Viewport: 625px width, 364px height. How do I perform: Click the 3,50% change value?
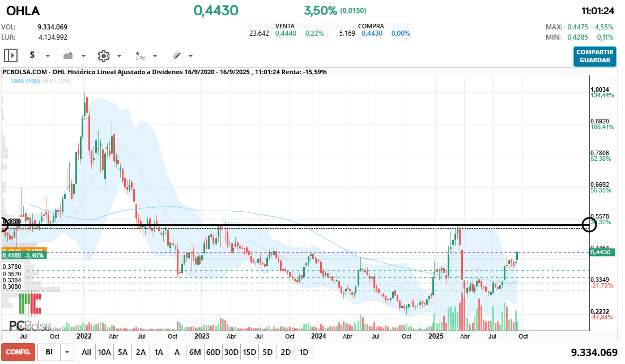(321, 11)
